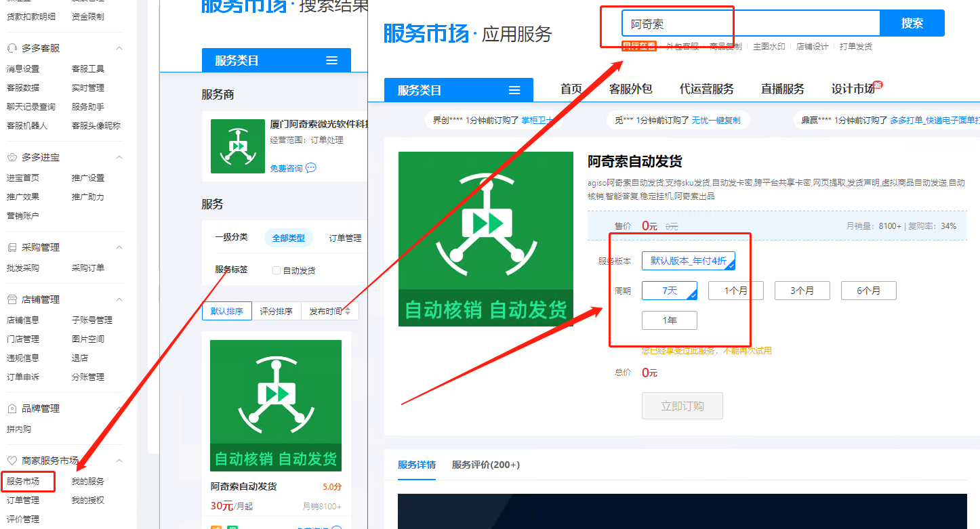
Task: Click the 商家服务市场 heart icon
Action: [x=12, y=461]
